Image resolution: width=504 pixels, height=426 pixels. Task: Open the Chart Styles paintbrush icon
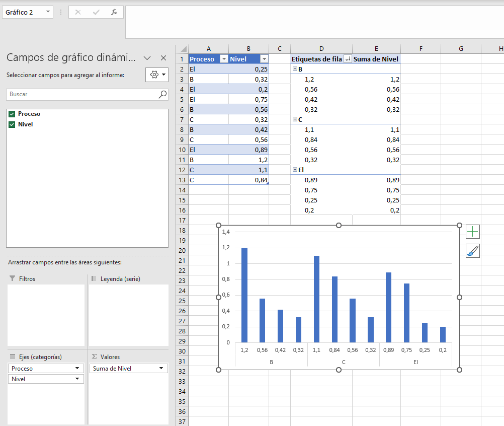tap(472, 251)
